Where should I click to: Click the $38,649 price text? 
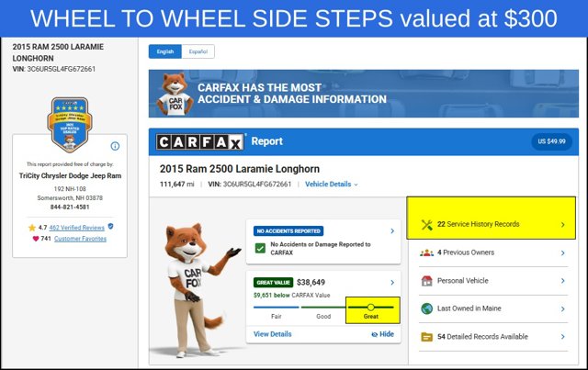(311, 282)
